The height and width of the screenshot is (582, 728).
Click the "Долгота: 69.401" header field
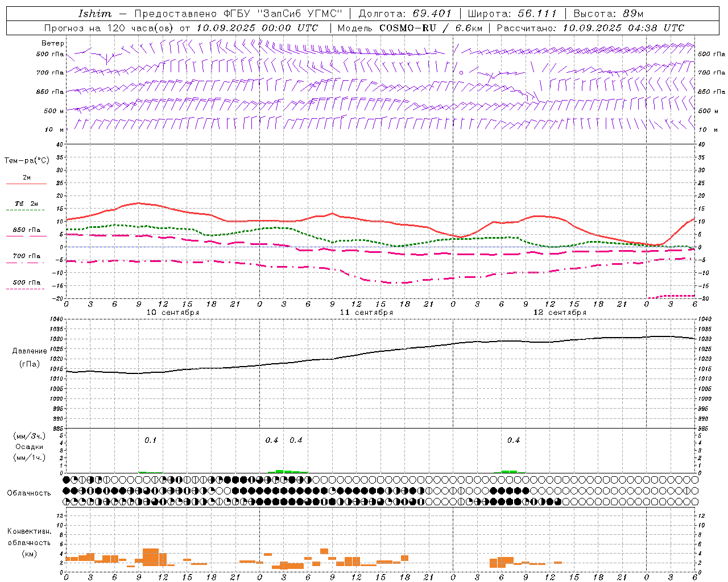coord(405,14)
